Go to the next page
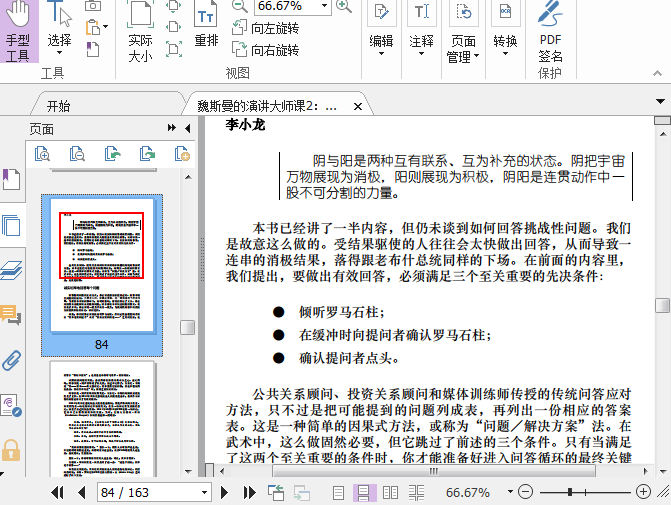The height and width of the screenshot is (505, 671). [x=224, y=493]
